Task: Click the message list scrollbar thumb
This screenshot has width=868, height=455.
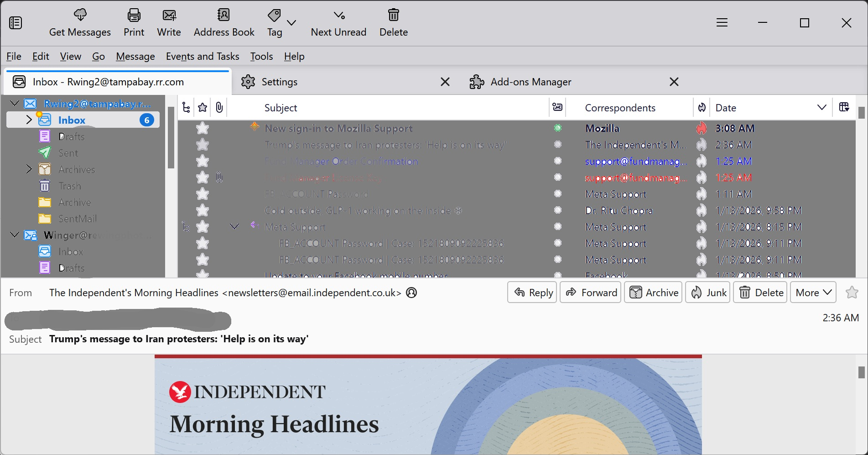Action: pyautogui.click(x=861, y=113)
